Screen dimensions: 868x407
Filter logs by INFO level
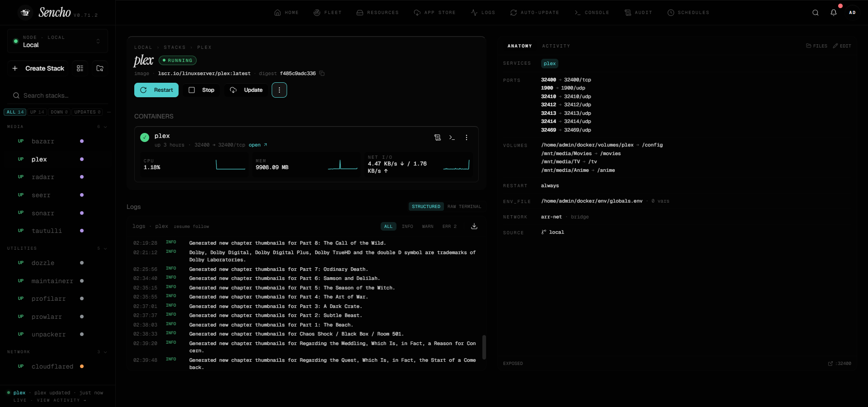point(407,227)
